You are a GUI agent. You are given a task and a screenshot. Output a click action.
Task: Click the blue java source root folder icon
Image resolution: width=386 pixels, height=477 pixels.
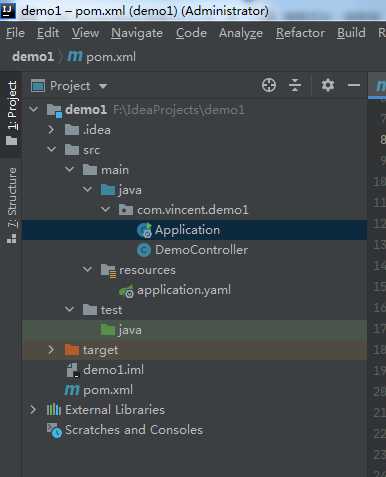108,190
